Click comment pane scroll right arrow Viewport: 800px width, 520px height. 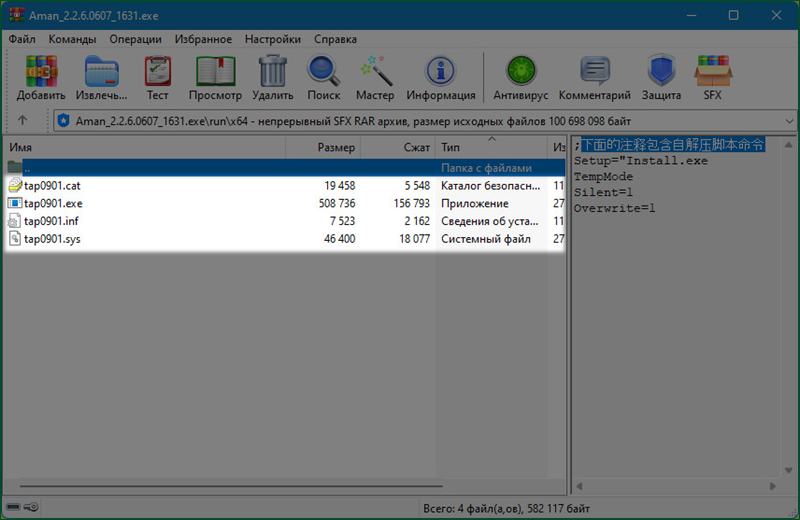coord(772,486)
